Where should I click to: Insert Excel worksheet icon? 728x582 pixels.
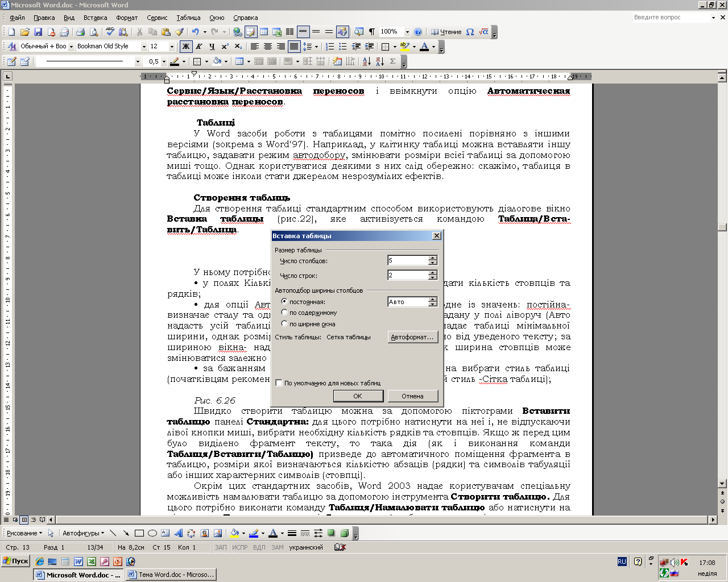pos(277,32)
